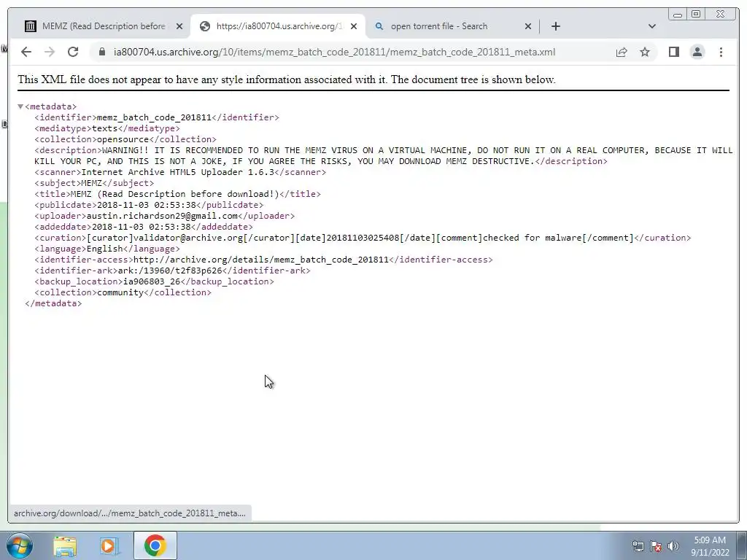The height and width of the screenshot is (560, 747).
Task: Click the identifier-access archive.org URL text
Action: [x=261, y=260]
